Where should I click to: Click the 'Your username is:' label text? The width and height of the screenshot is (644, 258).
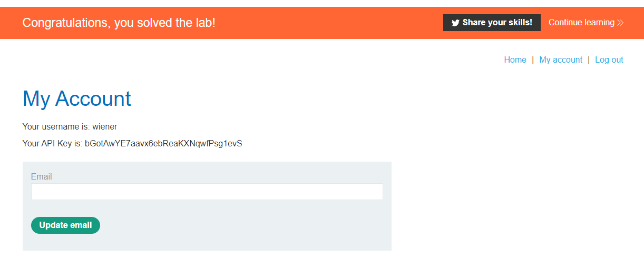tap(56, 126)
